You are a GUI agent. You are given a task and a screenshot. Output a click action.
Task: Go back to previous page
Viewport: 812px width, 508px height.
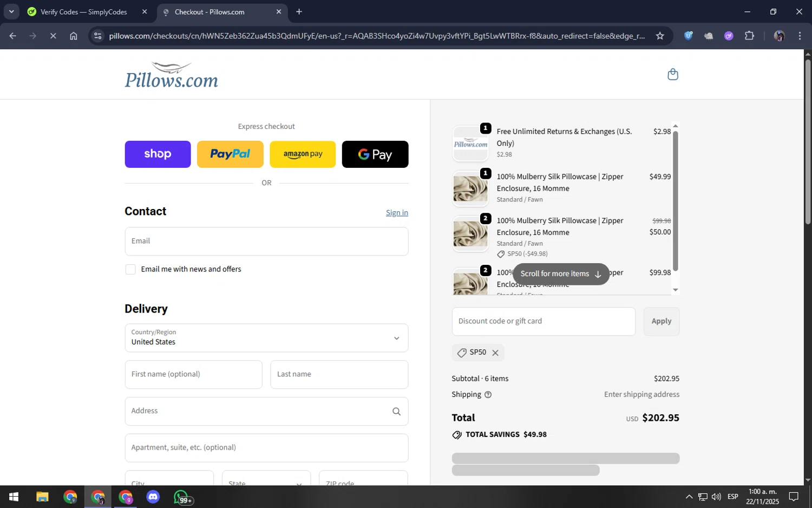[13, 36]
